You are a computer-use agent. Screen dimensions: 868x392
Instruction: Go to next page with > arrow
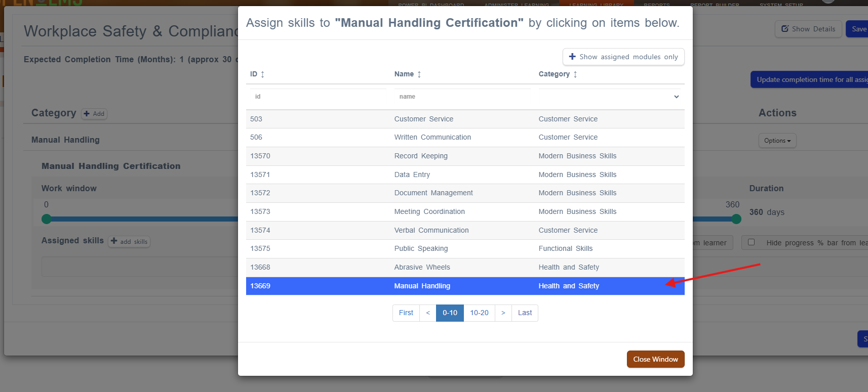(503, 313)
